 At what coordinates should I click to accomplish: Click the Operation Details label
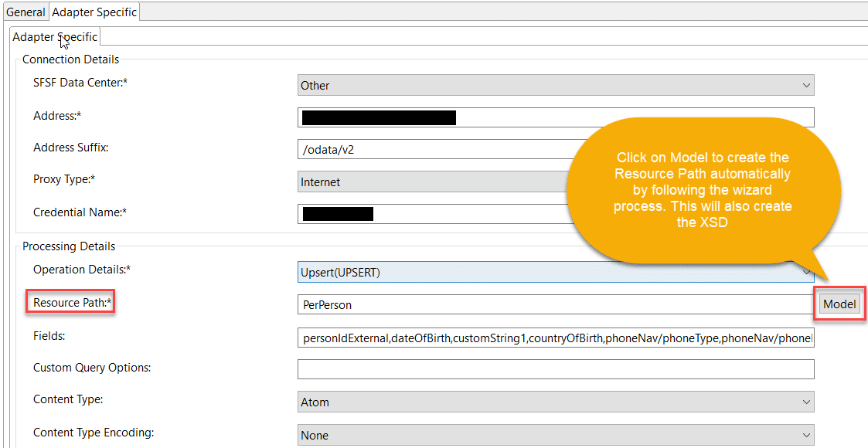coord(82,270)
